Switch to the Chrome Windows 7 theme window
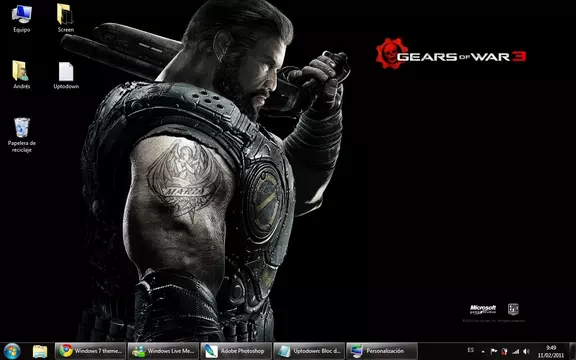Image resolution: width=576 pixels, height=360 pixels. [90, 351]
